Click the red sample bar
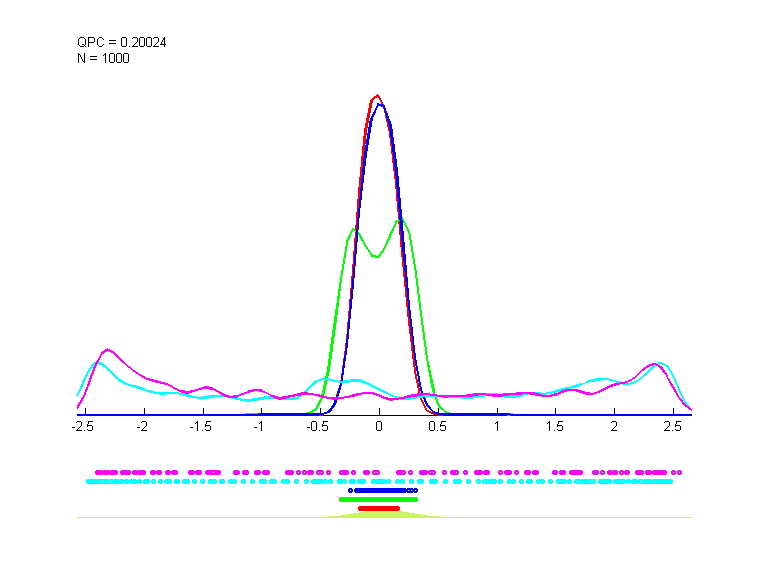The width and height of the screenshot is (768, 576). click(379, 508)
